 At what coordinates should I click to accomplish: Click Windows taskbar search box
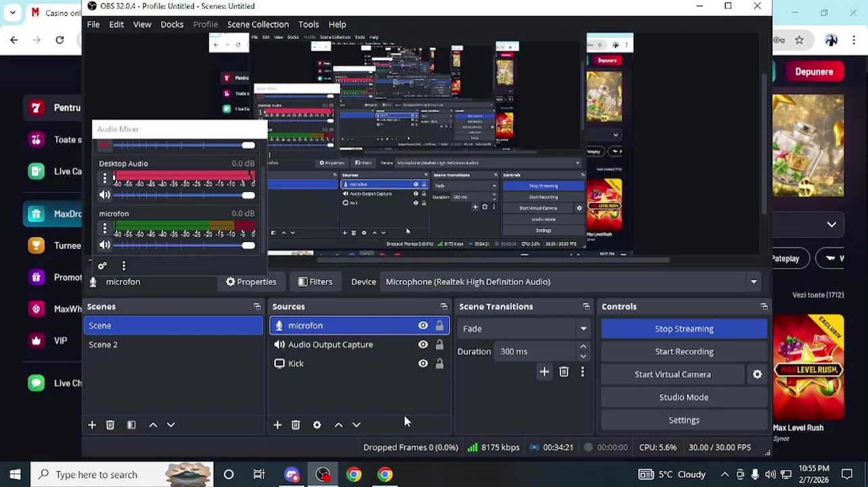[122, 474]
